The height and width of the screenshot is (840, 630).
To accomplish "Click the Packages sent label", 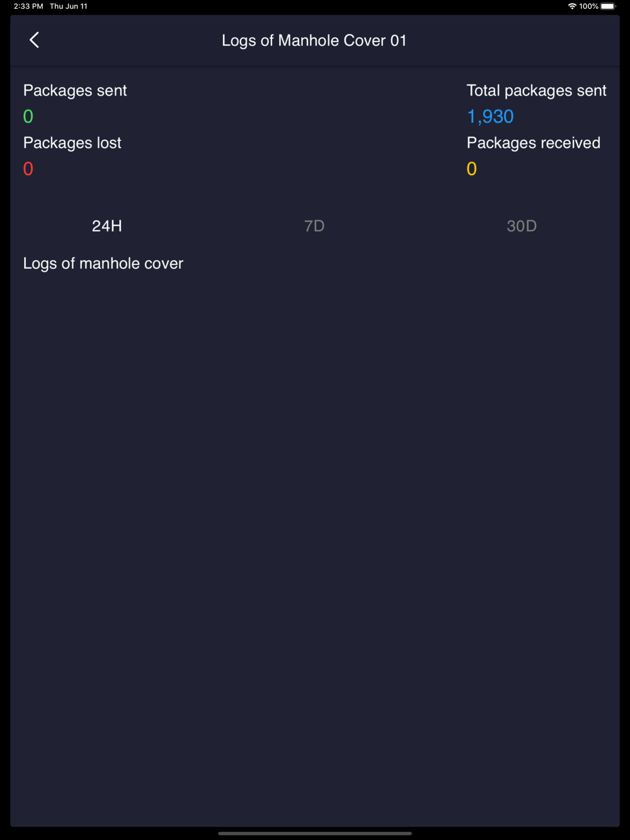I will tap(75, 91).
